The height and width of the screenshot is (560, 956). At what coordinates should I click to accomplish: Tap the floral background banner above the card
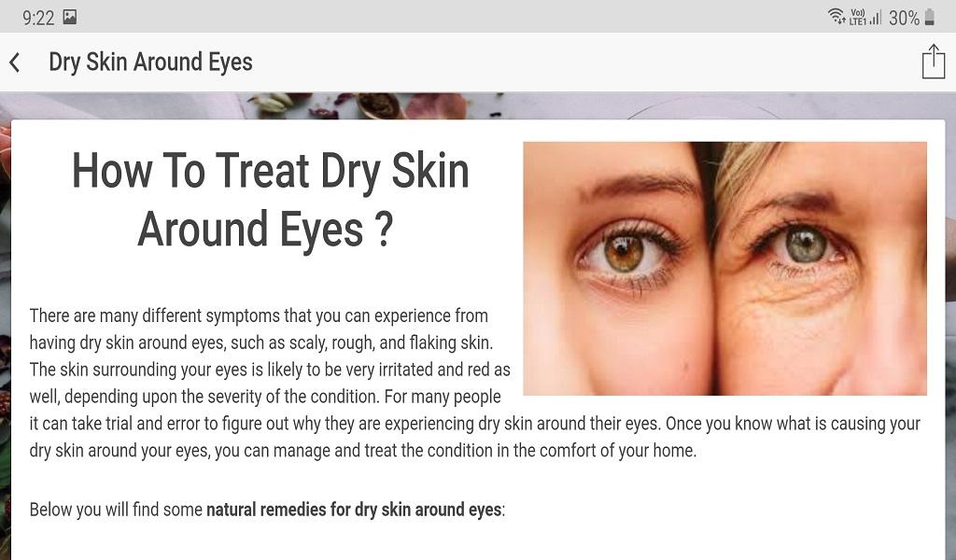point(478,105)
